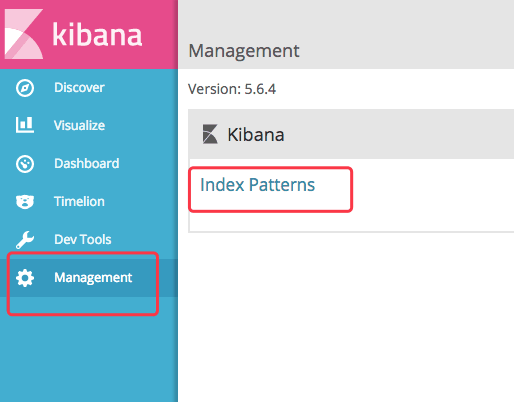The width and height of the screenshot is (514, 402).
Task: Click the Kibana logo icon in header
Action: click(24, 34)
